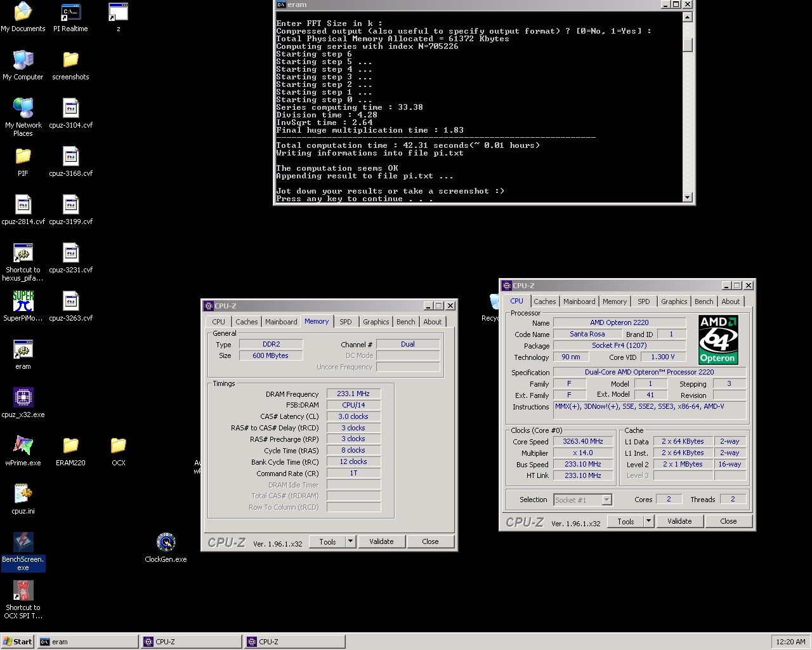Open the Windows Start menu
Screen dimensions: 812x650
18,642
